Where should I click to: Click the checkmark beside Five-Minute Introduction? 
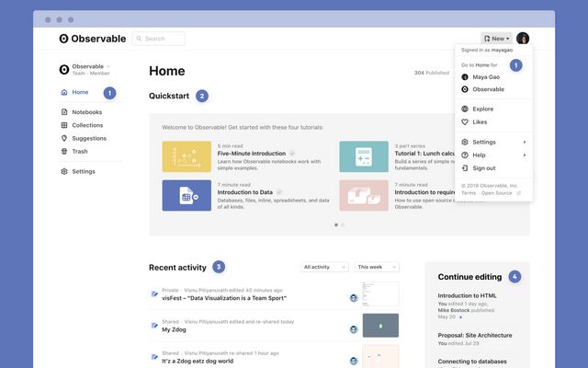pos(292,154)
